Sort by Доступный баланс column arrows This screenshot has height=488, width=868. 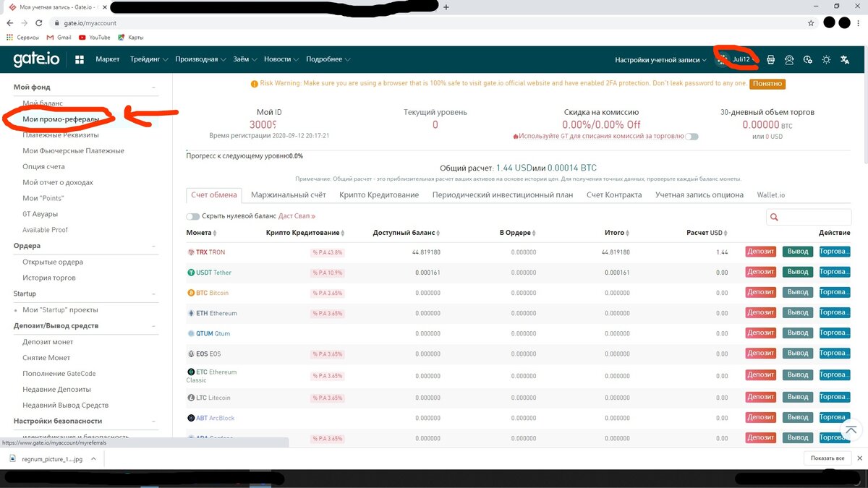(438, 233)
